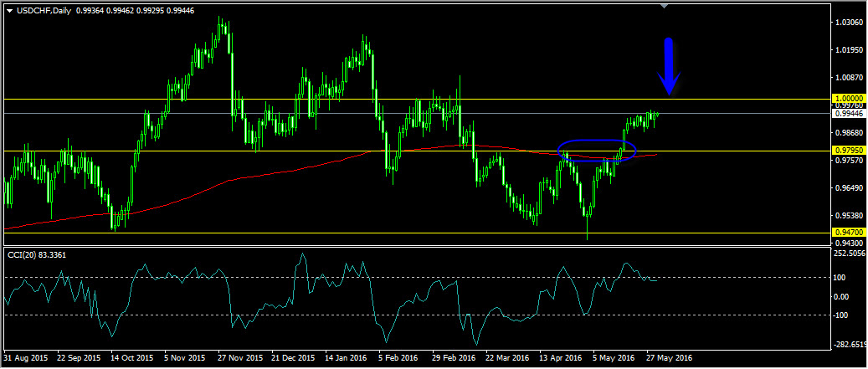Click the 14 Oct 2015 date label
868x369 pixels.
tap(131, 358)
